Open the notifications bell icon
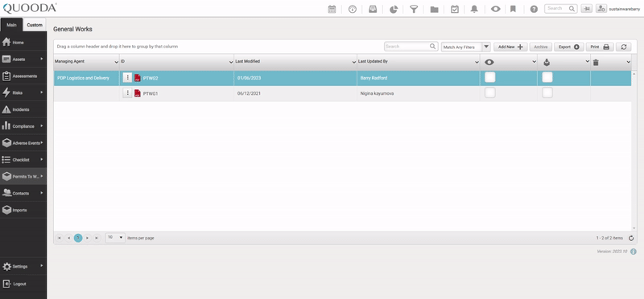This screenshot has height=299, width=644. click(474, 9)
